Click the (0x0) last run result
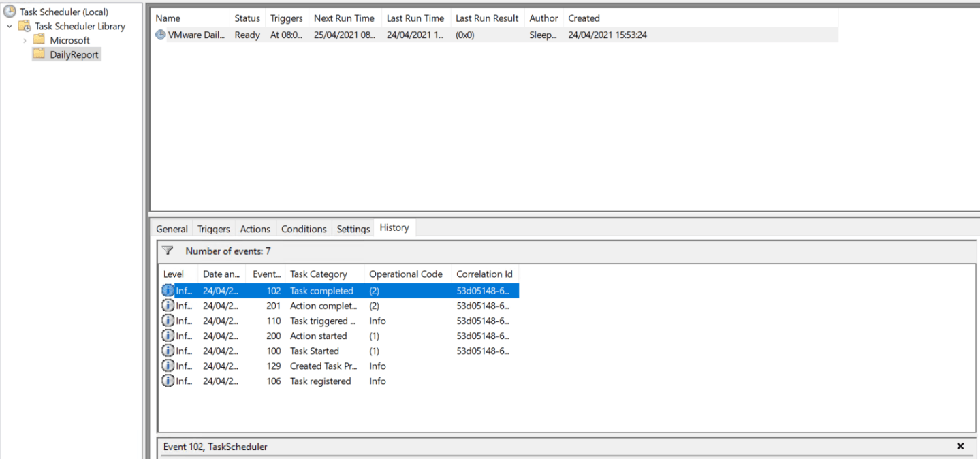 tap(465, 35)
